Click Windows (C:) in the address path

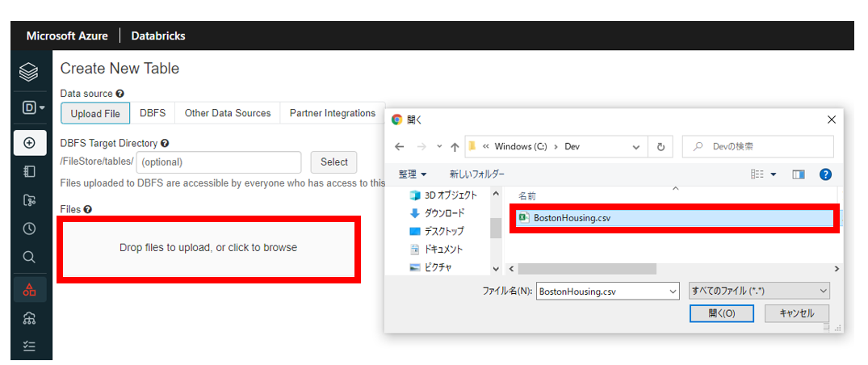(520, 147)
